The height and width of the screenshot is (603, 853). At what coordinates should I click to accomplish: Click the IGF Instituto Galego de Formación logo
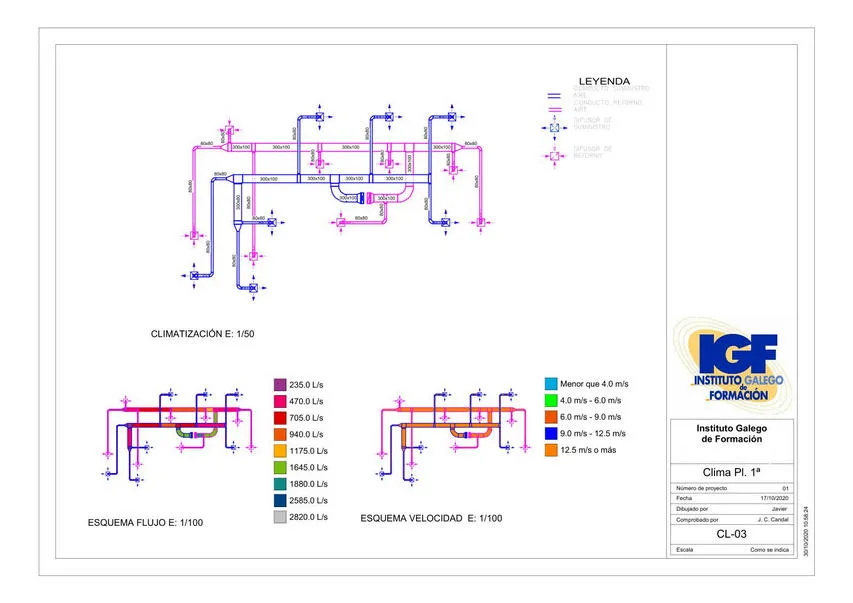[732, 366]
